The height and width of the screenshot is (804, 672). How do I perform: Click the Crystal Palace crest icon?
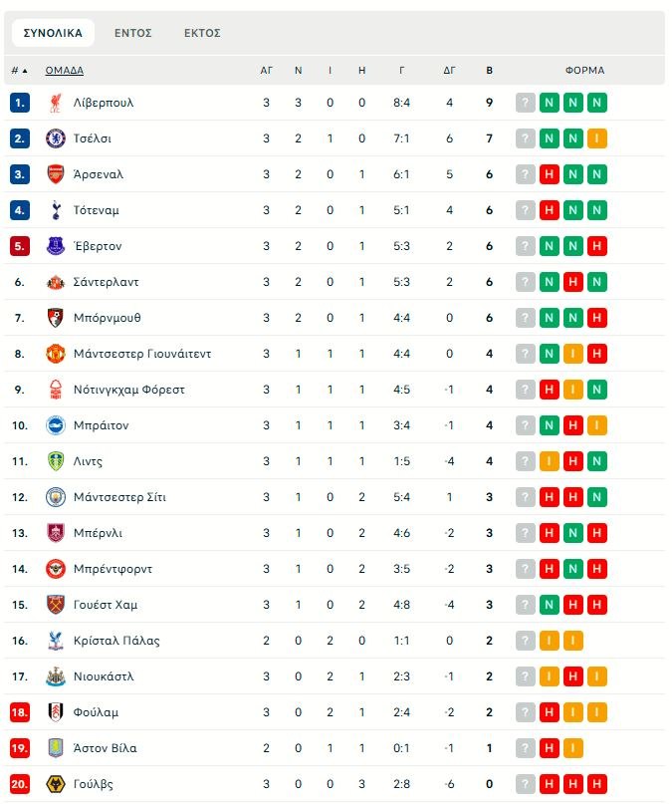[56, 641]
